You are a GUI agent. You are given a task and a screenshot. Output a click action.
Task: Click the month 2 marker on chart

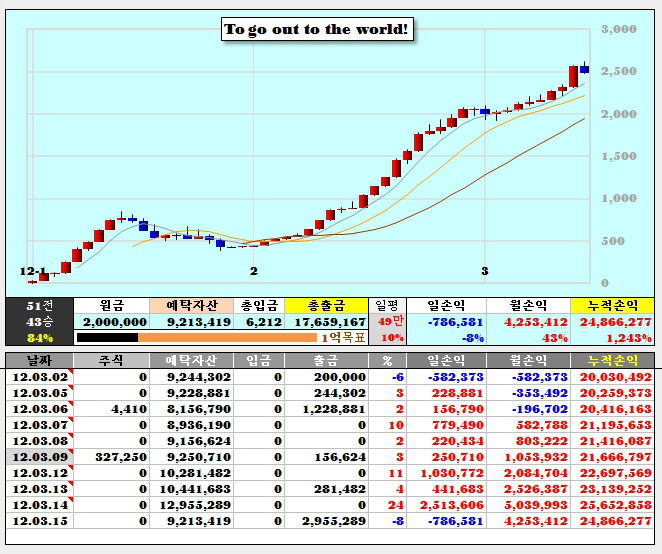click(x=253, y=271)
